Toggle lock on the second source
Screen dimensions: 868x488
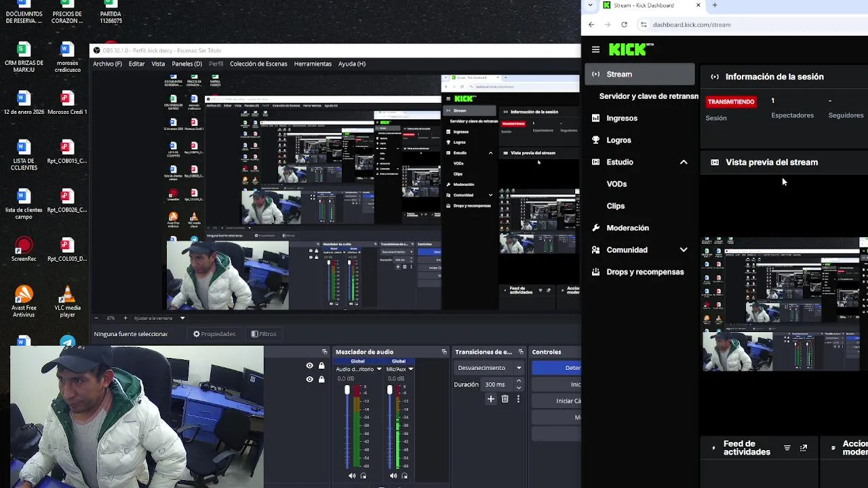pyautogui.click(x=321, y=380)
